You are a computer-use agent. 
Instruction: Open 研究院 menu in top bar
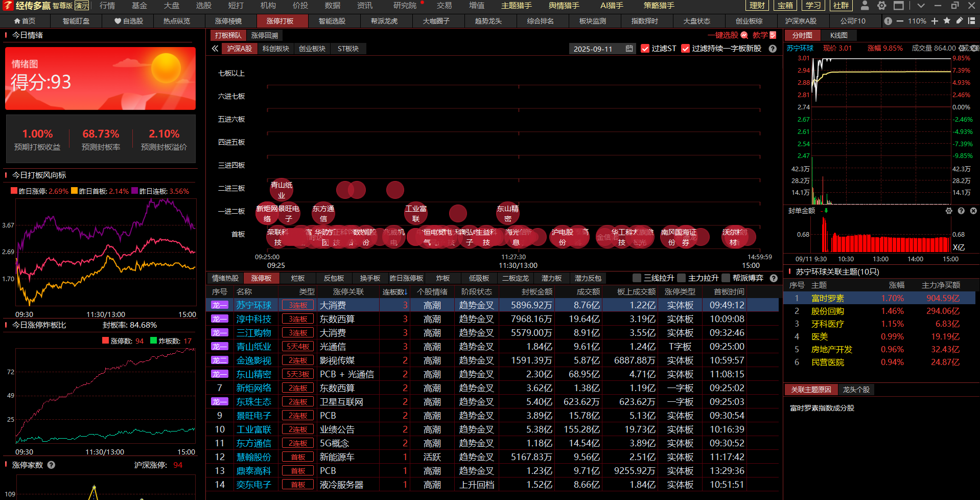pos(405,6)
